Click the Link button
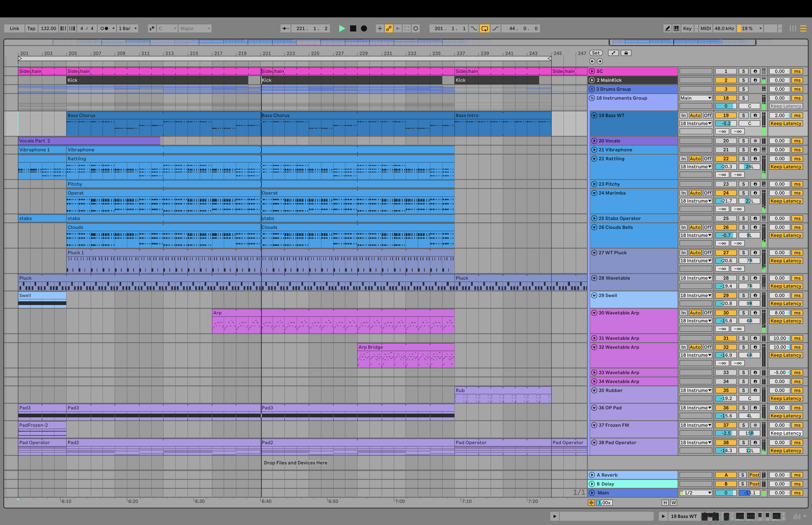Viewport: 812px width, 525px height. (x=14, y=29)
